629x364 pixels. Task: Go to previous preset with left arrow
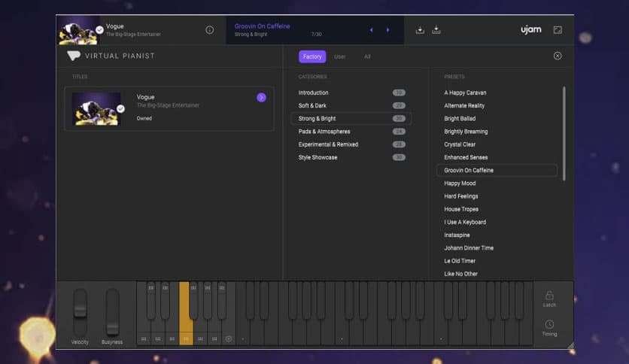coord(372,30)
